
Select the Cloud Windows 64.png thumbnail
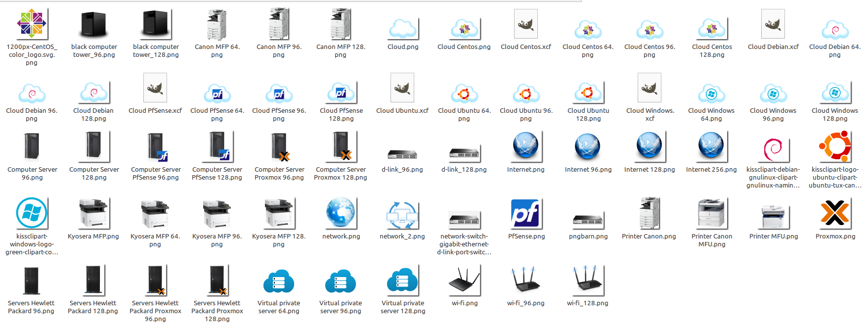(x=711, y=93)
